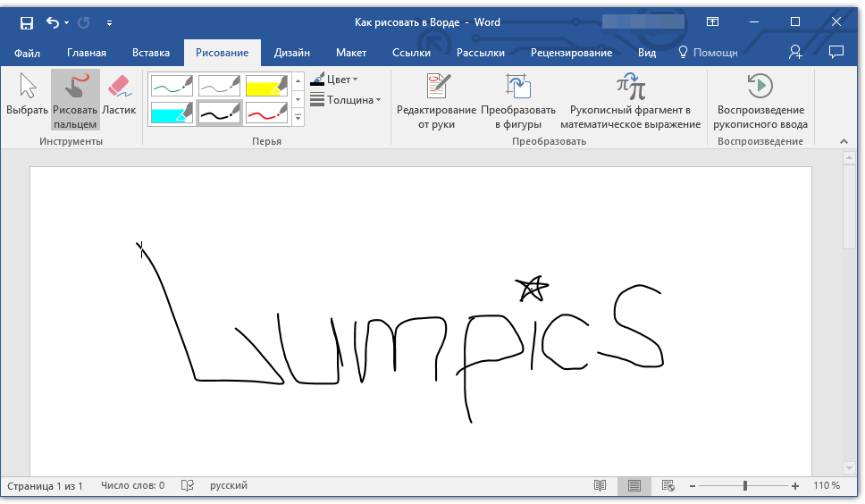Toggle Рисовать пальцем finger drawing mode
This screenshot has height=504, width=865.
(x=75, y=98)
